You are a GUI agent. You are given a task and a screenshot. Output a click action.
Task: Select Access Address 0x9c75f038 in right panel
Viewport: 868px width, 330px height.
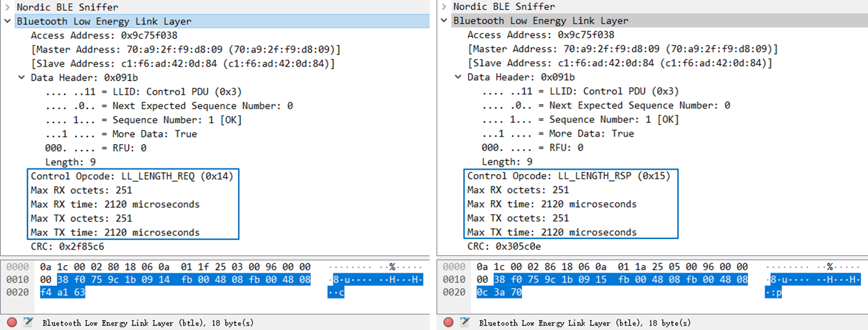click(x=541, y=35)
